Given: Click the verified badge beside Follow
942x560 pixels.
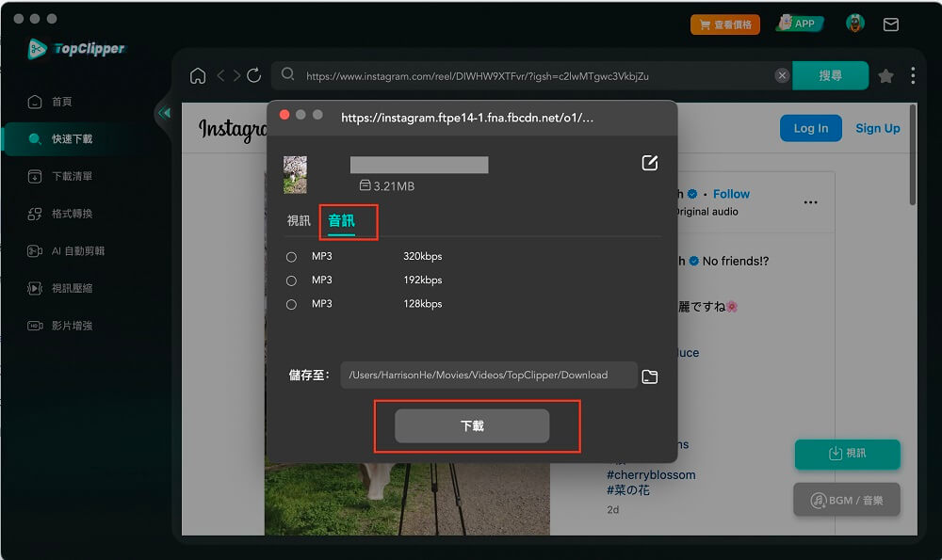Looking at the screenshot, I should pos(692,194).
